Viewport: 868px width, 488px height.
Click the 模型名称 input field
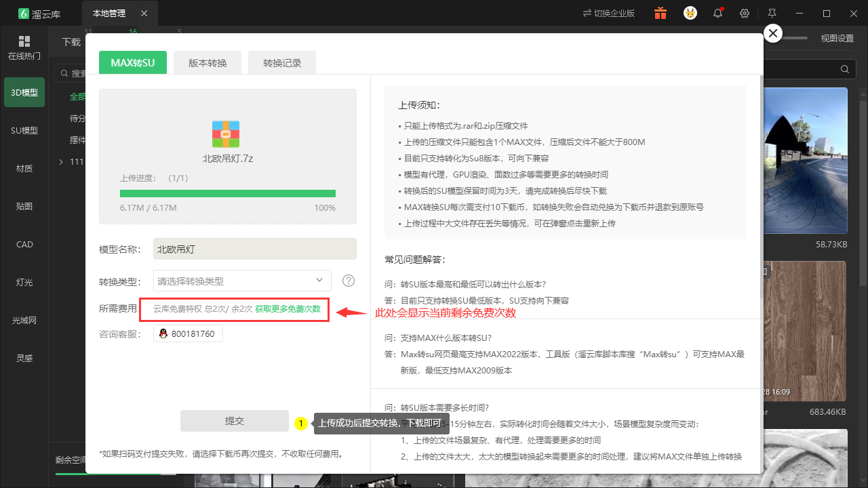[255, 249]
